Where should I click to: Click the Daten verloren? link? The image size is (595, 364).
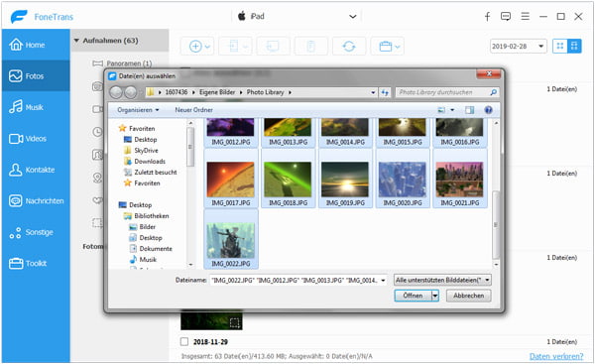(x=556, y=356)
